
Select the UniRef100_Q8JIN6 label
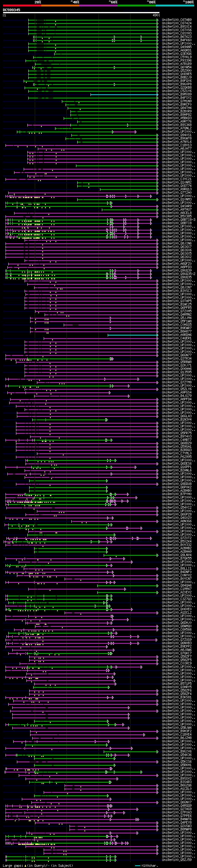[177, 244]
